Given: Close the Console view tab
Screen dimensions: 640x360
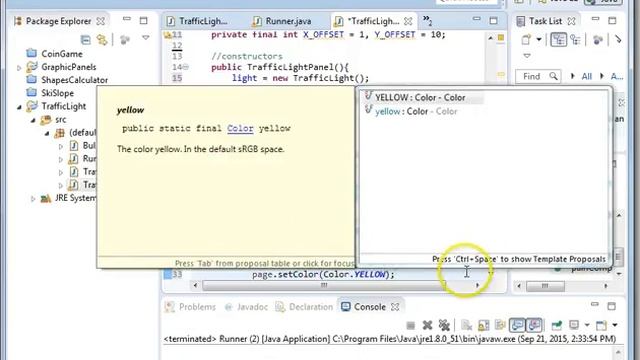Looking at the screenshot, I should [395, 307].
